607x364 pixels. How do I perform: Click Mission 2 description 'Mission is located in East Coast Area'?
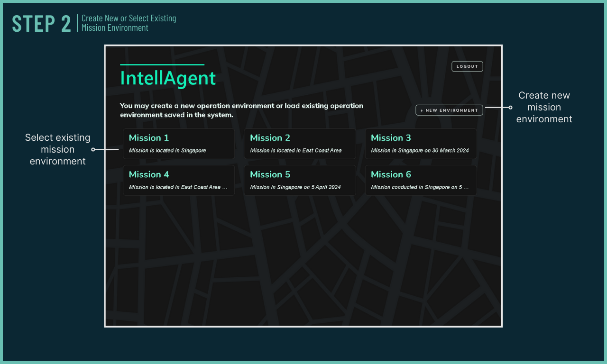coord(296,151)
